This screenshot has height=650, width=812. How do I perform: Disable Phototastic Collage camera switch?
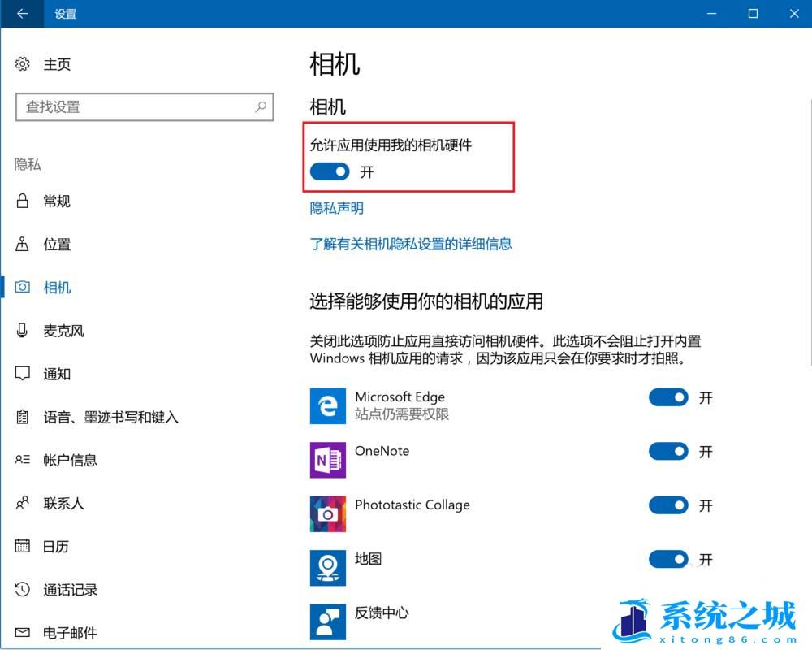click(x=668, y=505)
